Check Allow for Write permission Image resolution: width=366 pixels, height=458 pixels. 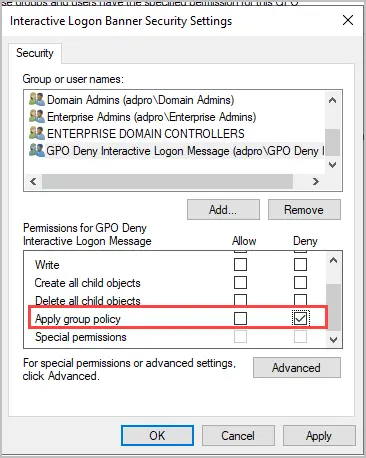pos(240,265)
